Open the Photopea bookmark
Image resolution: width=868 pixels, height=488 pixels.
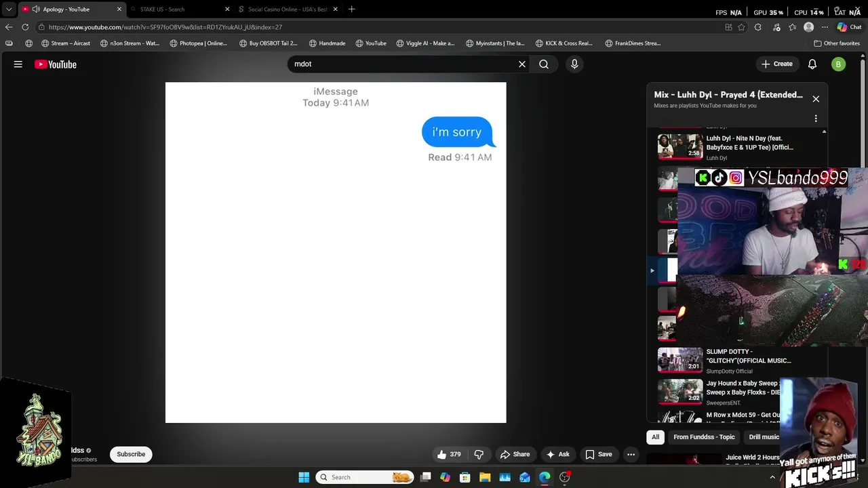pos(199,43)
